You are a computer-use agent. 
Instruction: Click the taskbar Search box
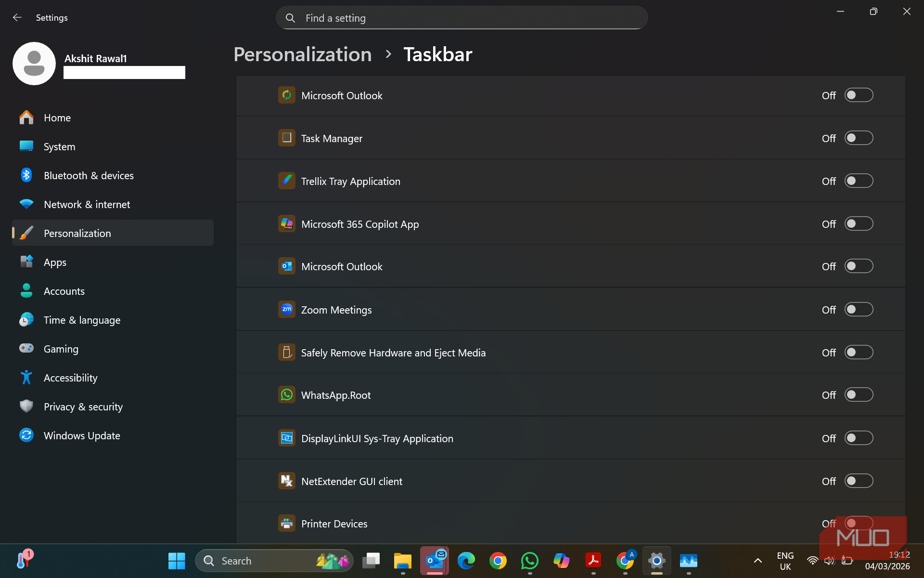(274, 561)
